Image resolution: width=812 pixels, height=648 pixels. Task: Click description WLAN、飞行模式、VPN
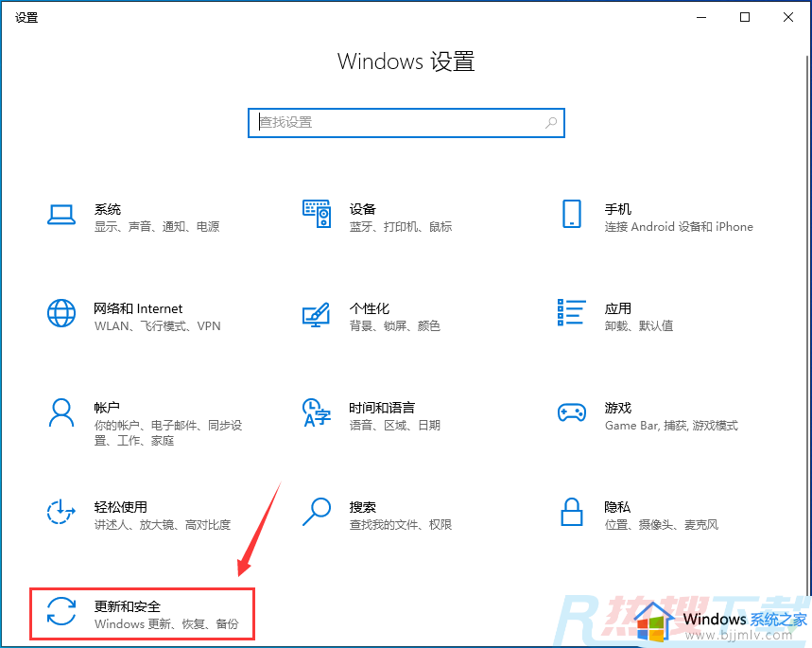(158, 326)
